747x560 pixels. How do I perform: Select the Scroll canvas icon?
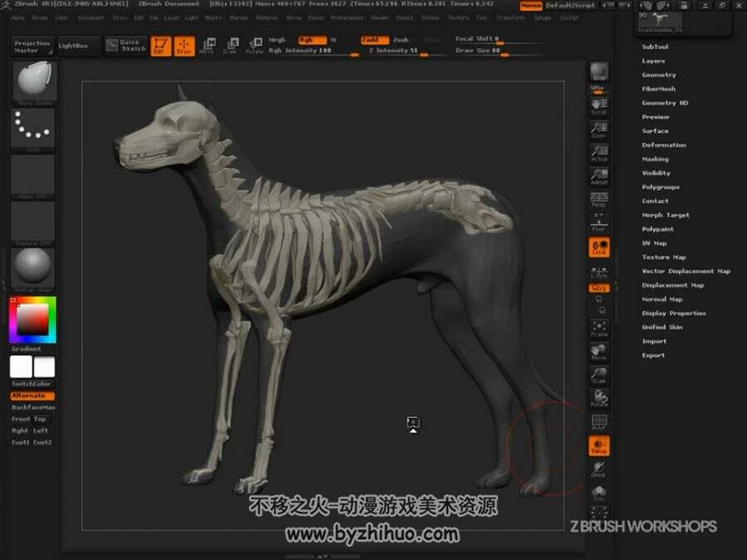(x=598, y=107)
